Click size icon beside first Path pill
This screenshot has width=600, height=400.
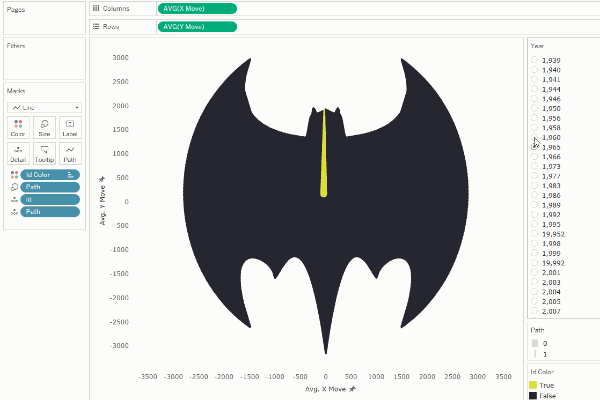[14, 187]
